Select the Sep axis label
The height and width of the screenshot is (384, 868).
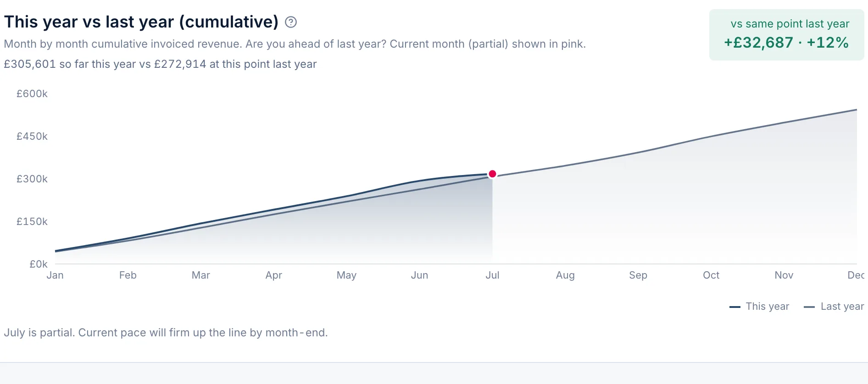coord(638,275)
